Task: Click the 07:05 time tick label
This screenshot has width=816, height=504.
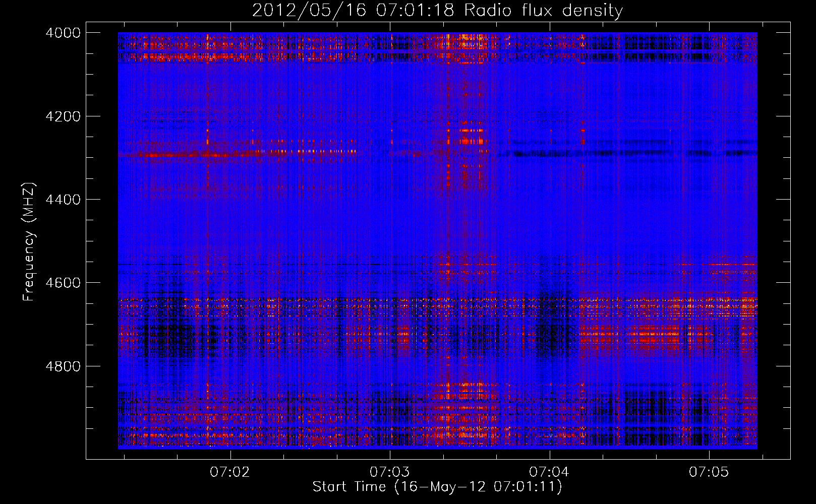Action: [x=709, y=472]
